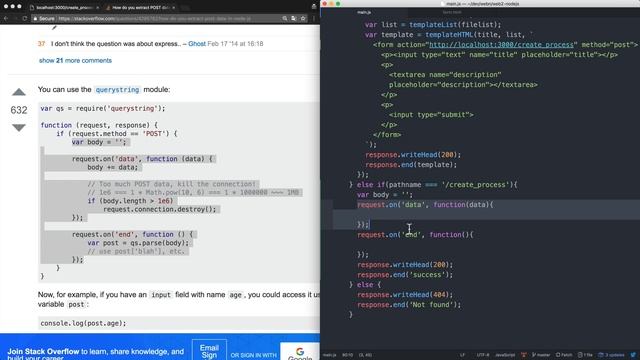Select the 'How do you extract POST' tab
The height and width of the screenshot is (360, 640).
tap(141, 7)
